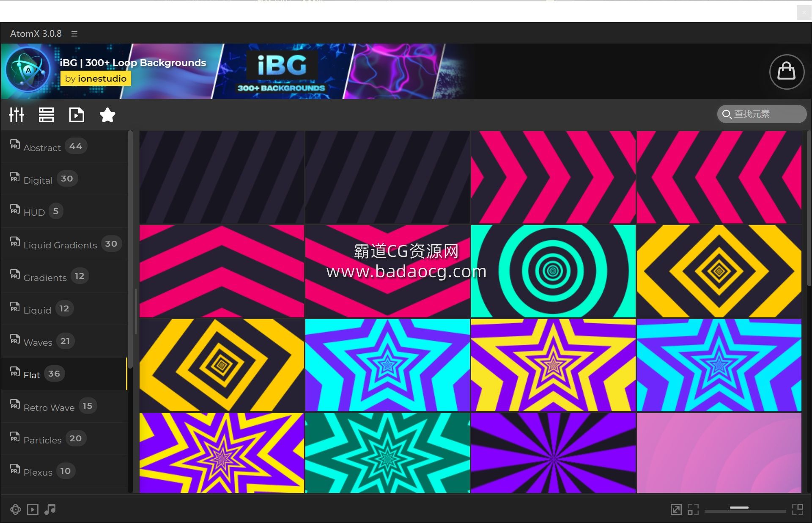Image resolution: width=812 pixels, height=523 pixels.
Task: Select the pink left-pointing chevrons thumbnail
Action: 719,177
